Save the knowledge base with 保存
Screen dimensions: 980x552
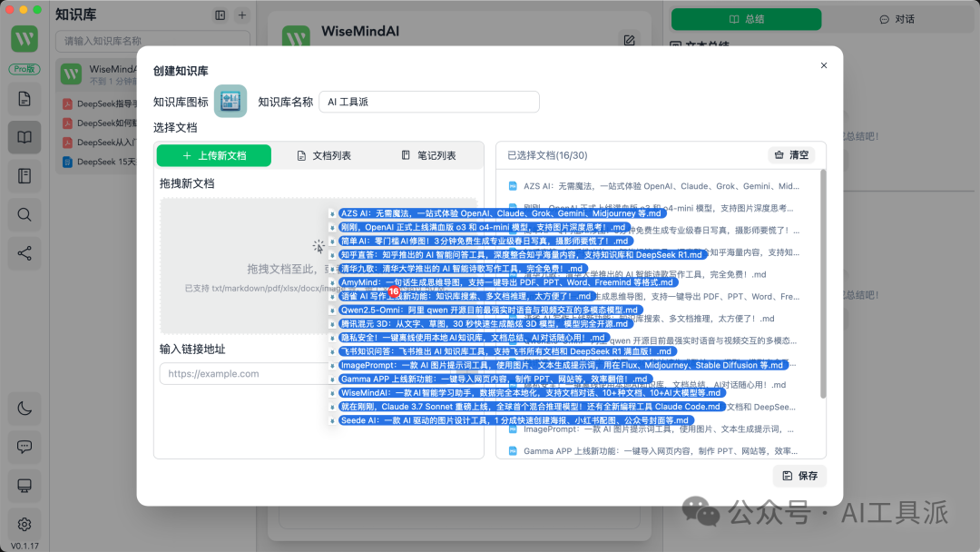(800, 476)
